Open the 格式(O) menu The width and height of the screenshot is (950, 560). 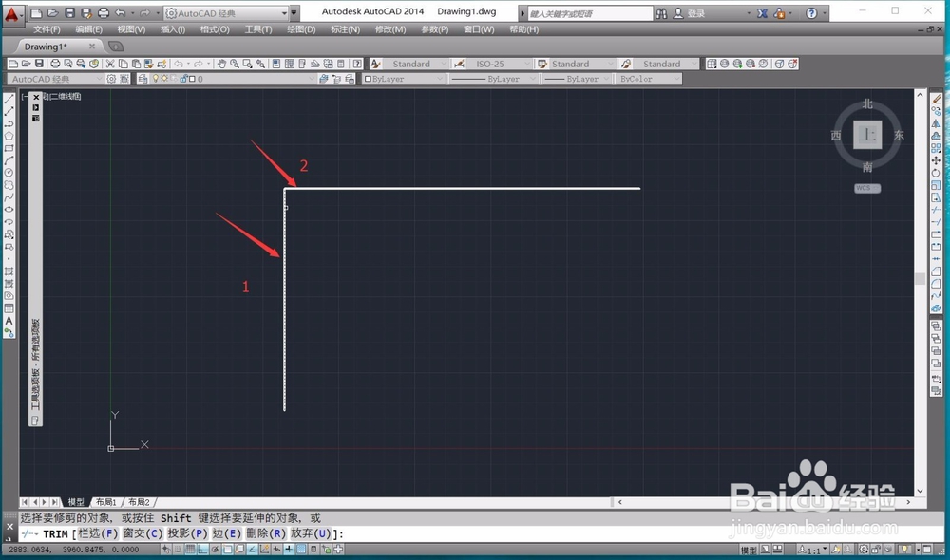[215, 29]
